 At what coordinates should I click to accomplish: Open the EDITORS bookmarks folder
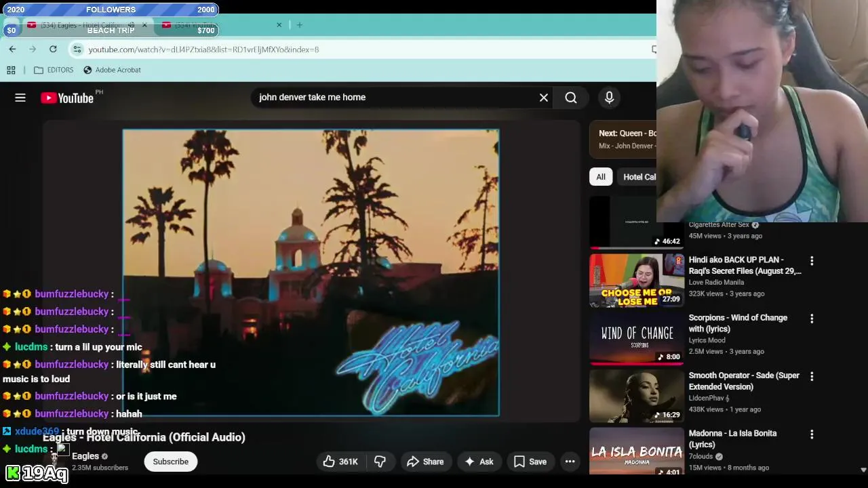tap(54, 70)
